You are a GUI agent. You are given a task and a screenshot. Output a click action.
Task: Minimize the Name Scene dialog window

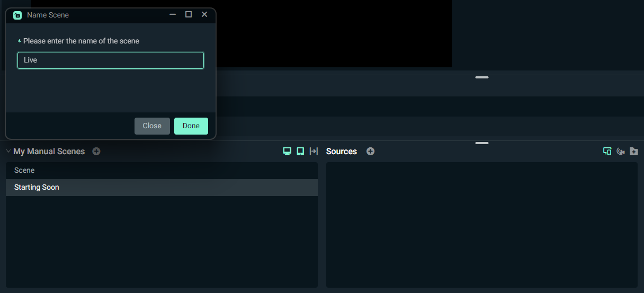click(x=173, y=15)
